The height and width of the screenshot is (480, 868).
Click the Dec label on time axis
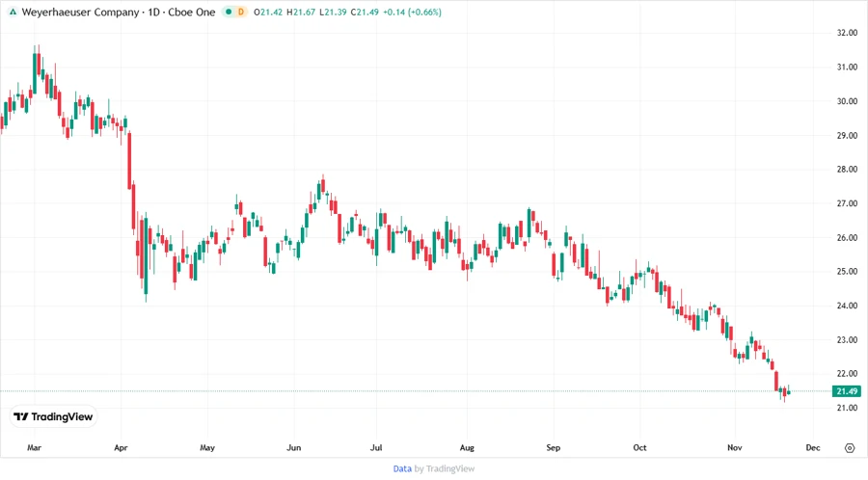pos(813,447)
